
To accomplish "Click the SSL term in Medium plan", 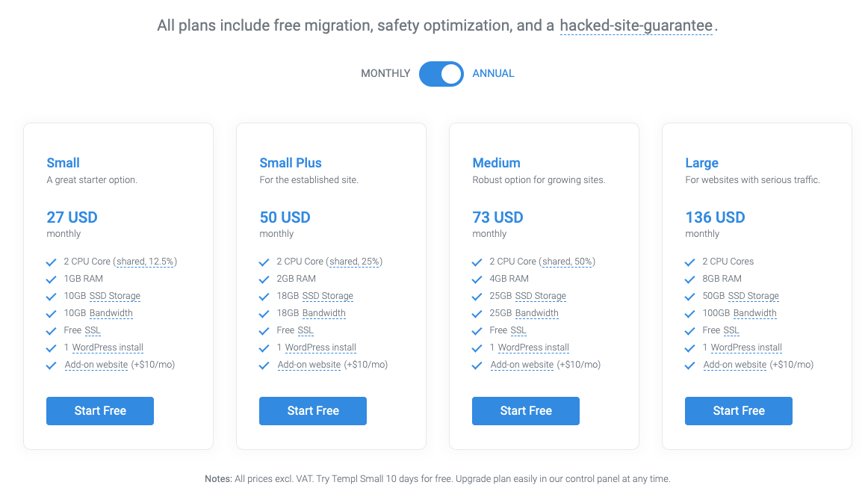I will [x=518, y=330].
